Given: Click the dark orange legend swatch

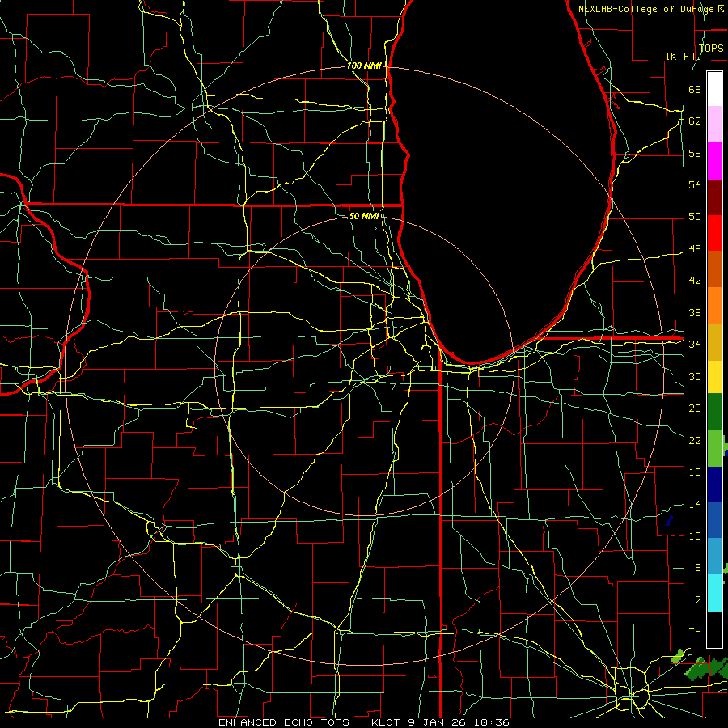Looking at the screenshot, I should pos(714,269).
